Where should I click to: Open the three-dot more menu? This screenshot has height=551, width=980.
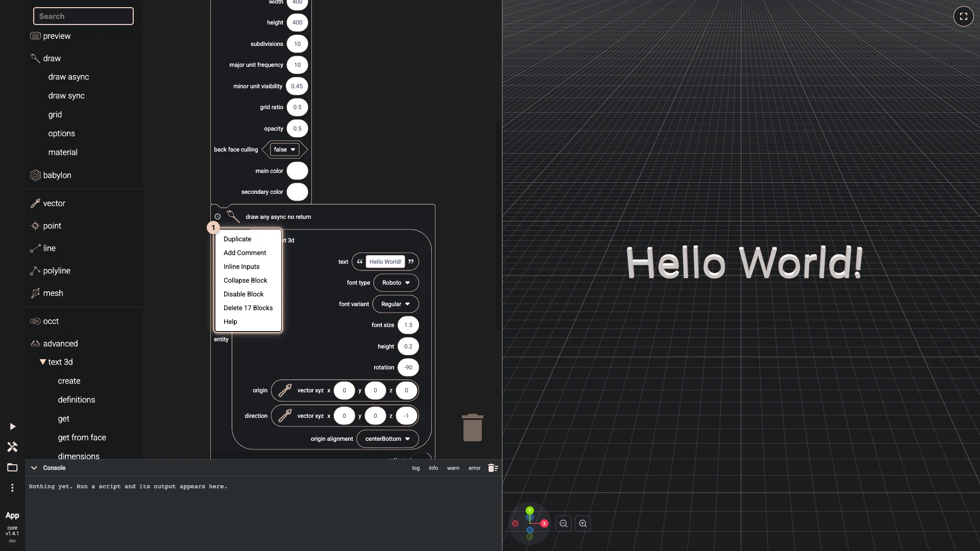click(12, 488)
